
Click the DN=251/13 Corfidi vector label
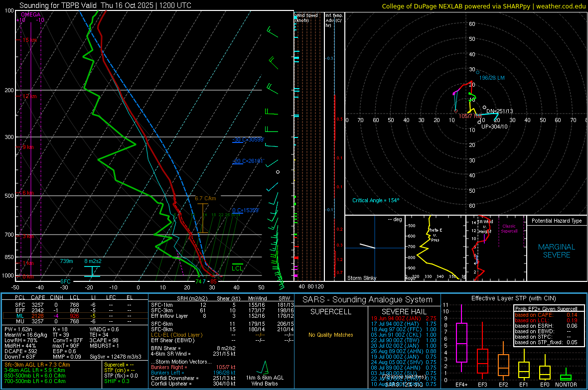[x=499, y=111]
